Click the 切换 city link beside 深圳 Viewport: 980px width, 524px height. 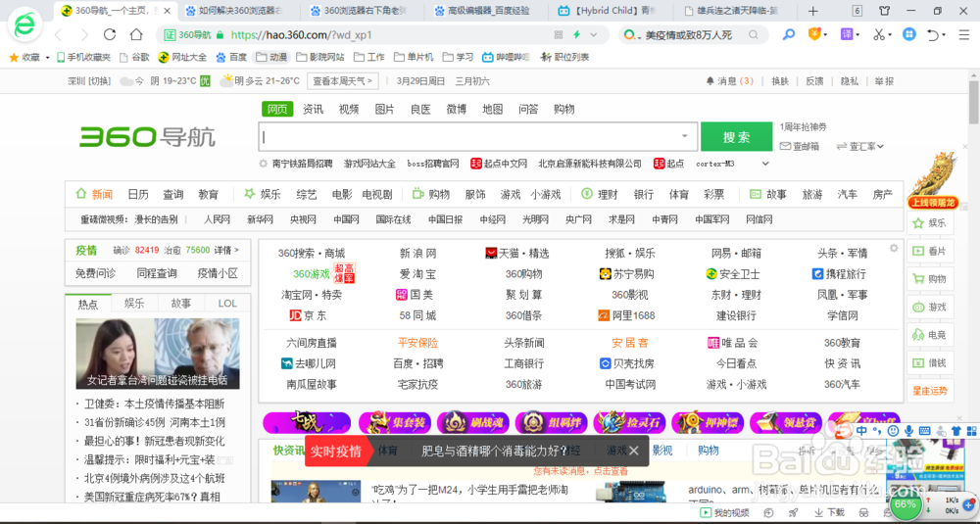[x=99, y=81]
